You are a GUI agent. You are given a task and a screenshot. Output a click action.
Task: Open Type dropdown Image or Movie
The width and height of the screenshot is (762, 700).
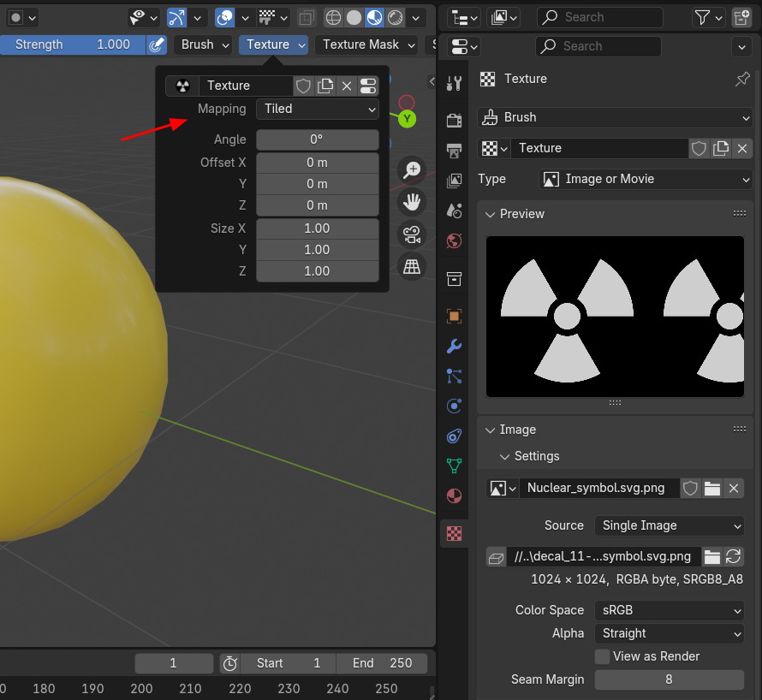[646, 179]
